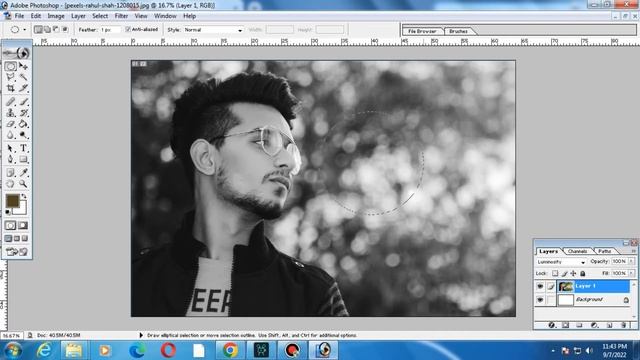Select the Healing Brush tool
Image resolution: width=640 pixels, height=360 pixels.
(x=11, y=102)
